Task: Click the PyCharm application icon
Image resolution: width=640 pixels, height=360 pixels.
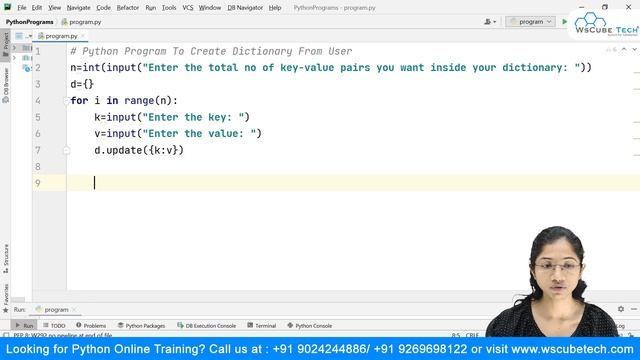Action: tap(7, 7)
